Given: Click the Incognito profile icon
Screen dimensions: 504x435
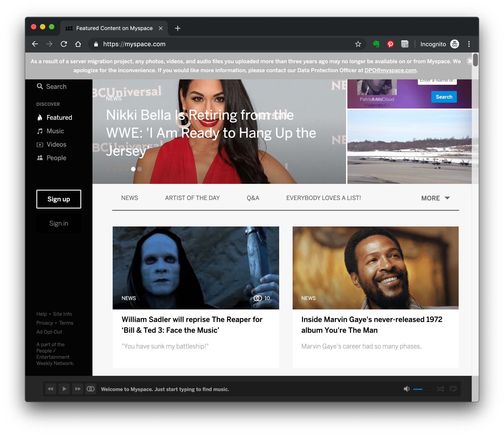Looking at the screenshot, I should coord(454,44).
